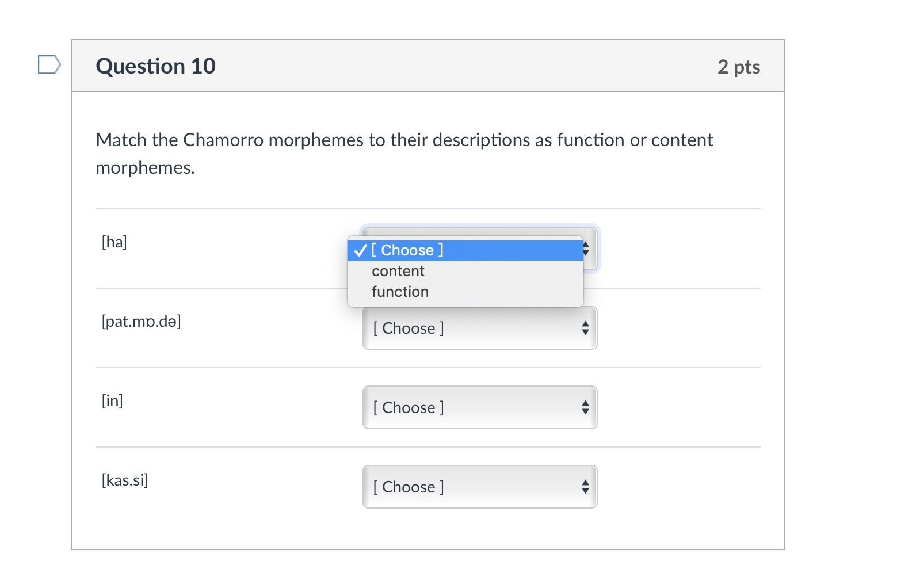
Task: Click the up-down arrows on [kas.si] dropdown
Action: pyautogui.click(x=585, y=487)
